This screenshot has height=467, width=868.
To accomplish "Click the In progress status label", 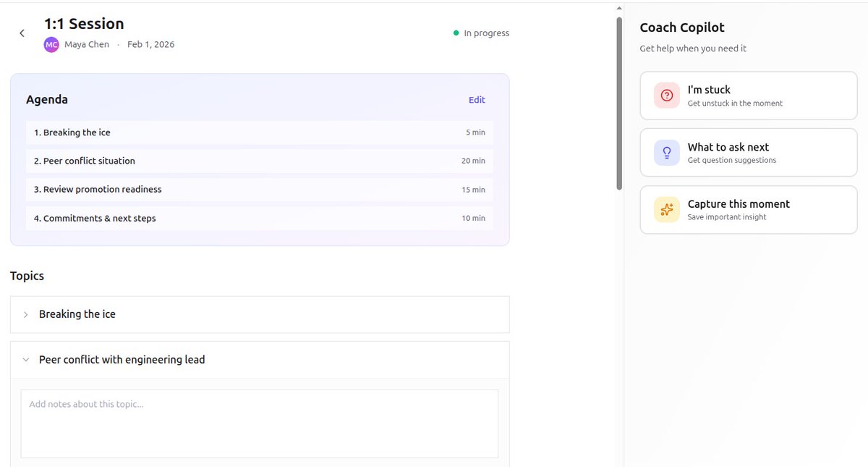I will click(x=486, y=33).
